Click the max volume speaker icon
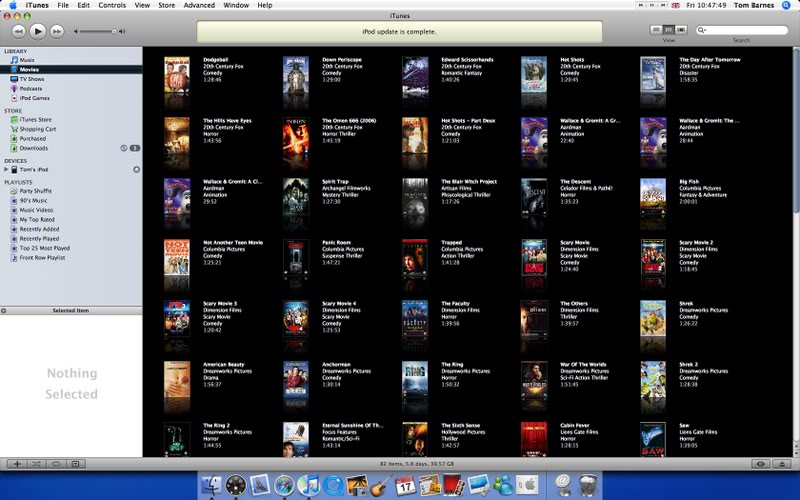This screenshot has width=800, height=500. click(122, 32)
